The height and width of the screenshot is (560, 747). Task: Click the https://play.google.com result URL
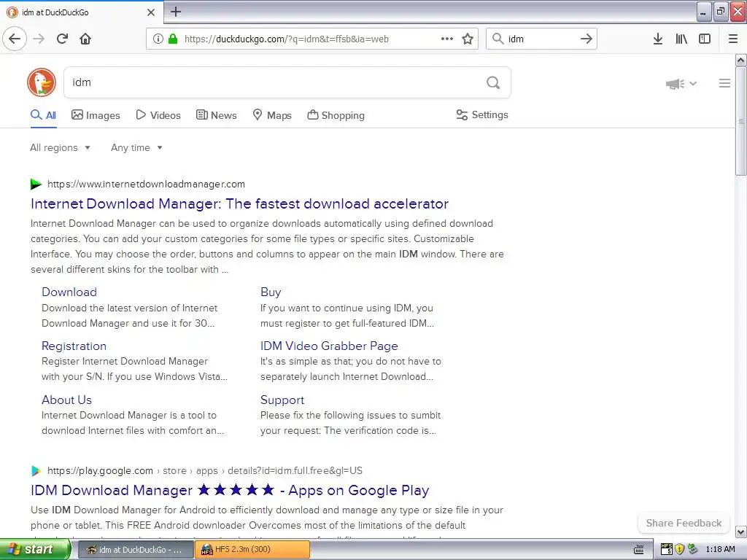(100, 471)
